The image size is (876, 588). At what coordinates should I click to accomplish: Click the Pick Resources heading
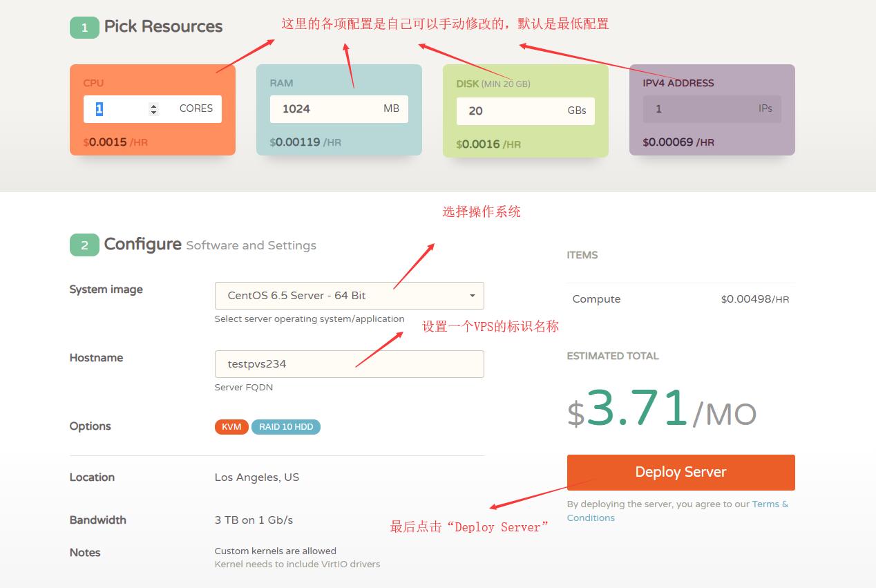click(163, 27)
